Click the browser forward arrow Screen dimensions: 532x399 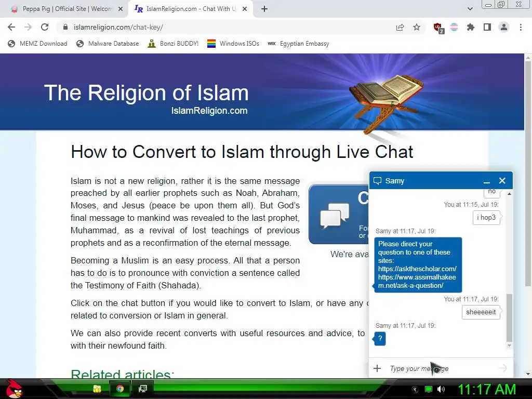[28, 27]
